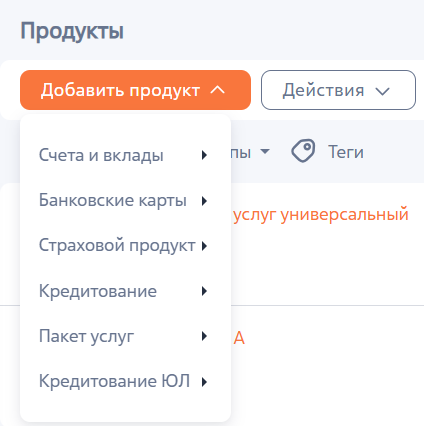Viewport: 424px width, 426px height.
Task: Choose the Кредитование menu entry
Action: 125,291
